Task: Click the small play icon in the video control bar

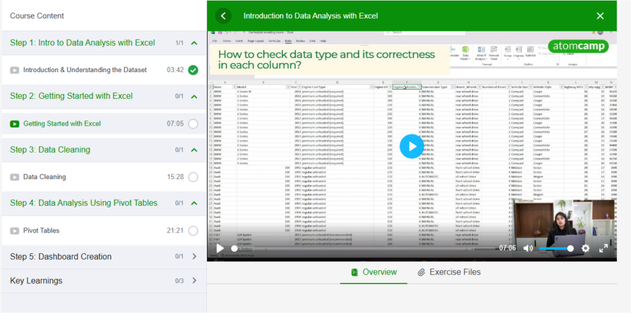Action: (219, 248)
